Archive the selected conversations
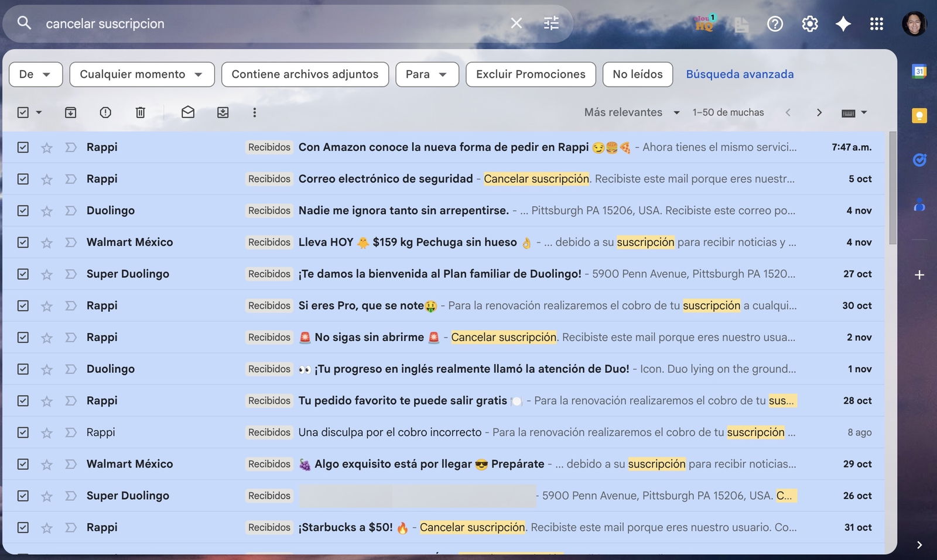The height and width of the screenshot is (560, 937). (x=71, y=112)
